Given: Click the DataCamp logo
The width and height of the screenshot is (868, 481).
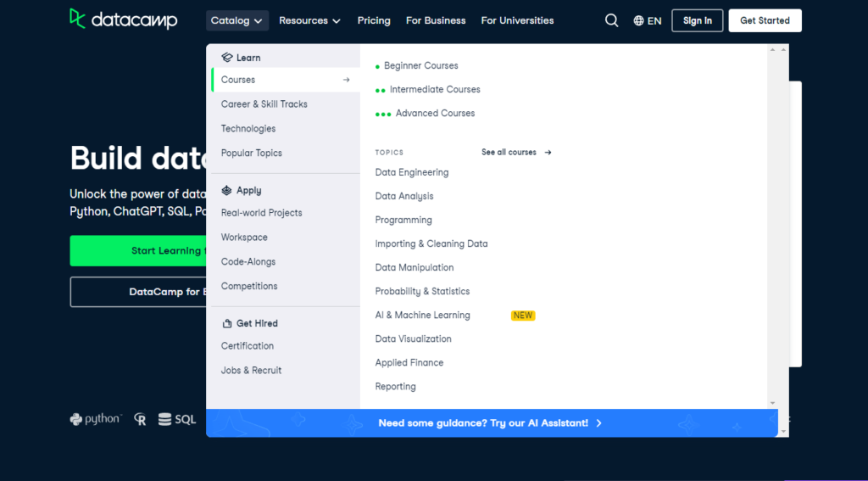Looking at the screenshot, I should (x=124, y=20).
